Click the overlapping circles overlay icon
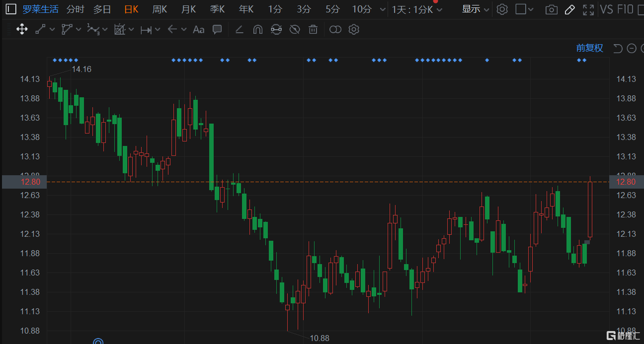Image resolution: width=644 pixels, height=344 pixels. pyautogui.click(x=335, y=30)
